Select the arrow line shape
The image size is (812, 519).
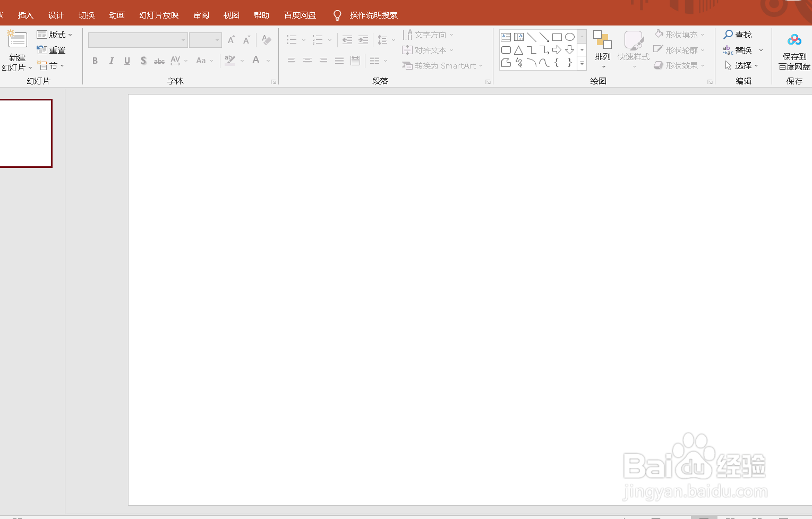point(544,37)
